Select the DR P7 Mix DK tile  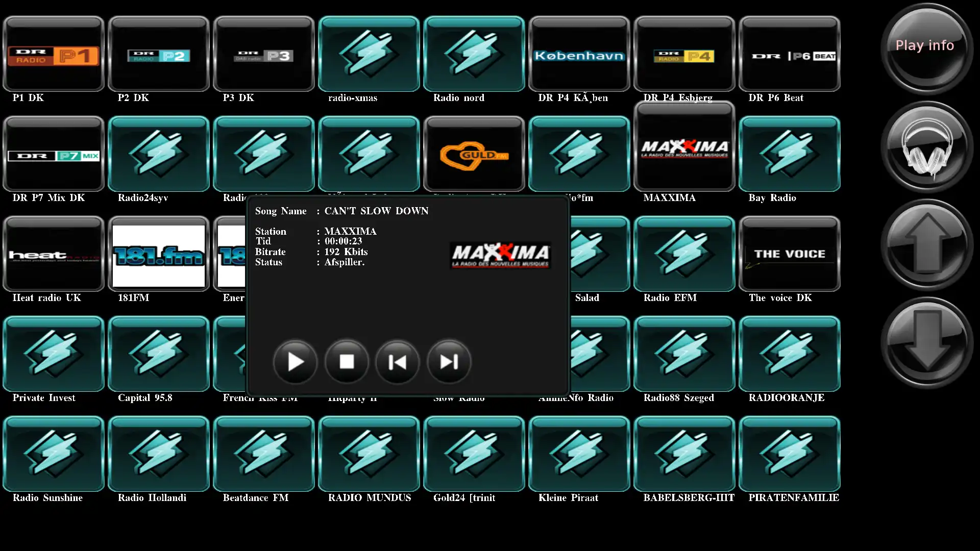[54, 154]
